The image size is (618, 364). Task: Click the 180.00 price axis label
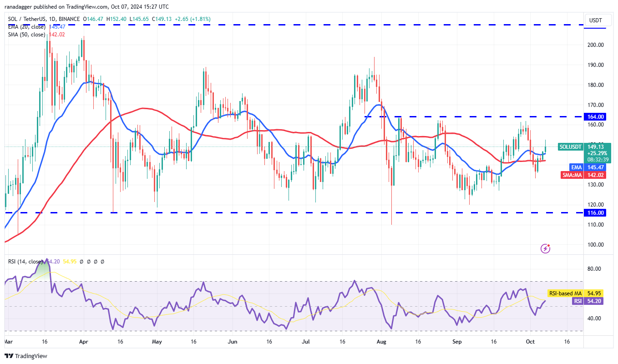click(595, 85)
